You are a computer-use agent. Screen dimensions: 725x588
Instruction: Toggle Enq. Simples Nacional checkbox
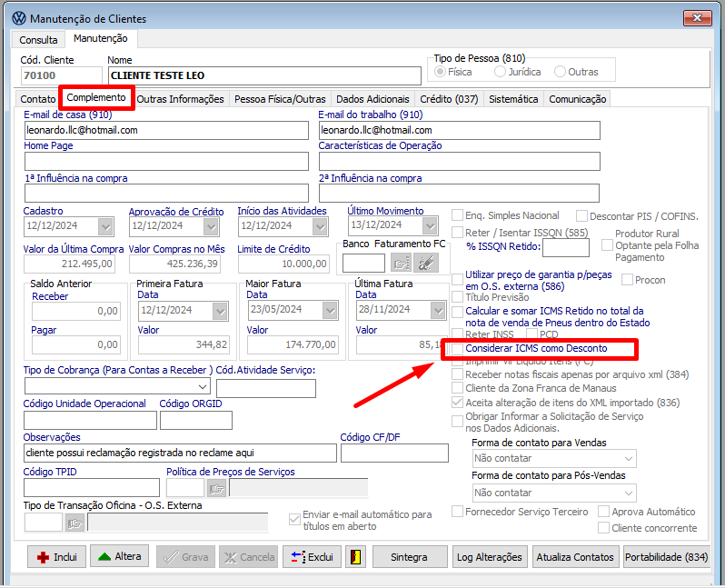tap(457, 215)
